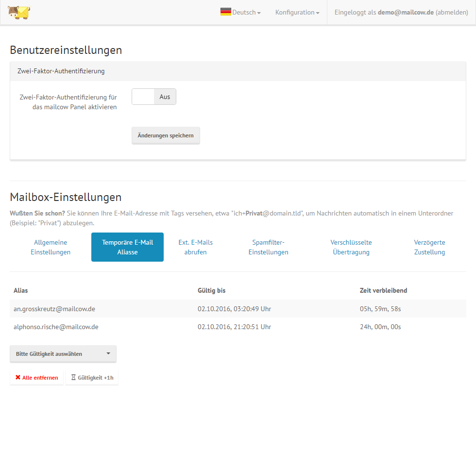Open Verschlüsselte Übertragung tab
The image size is (476, 467).
click(x=351, y=247)
